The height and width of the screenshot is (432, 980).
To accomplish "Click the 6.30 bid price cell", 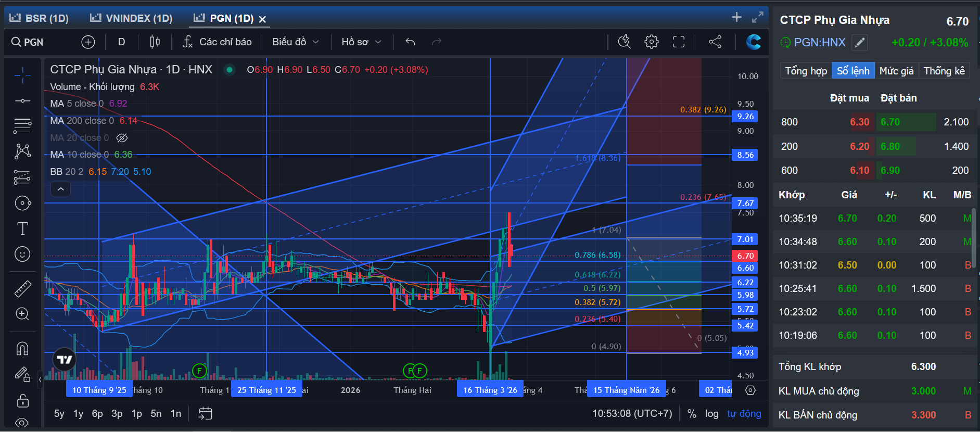I will 860,122.
